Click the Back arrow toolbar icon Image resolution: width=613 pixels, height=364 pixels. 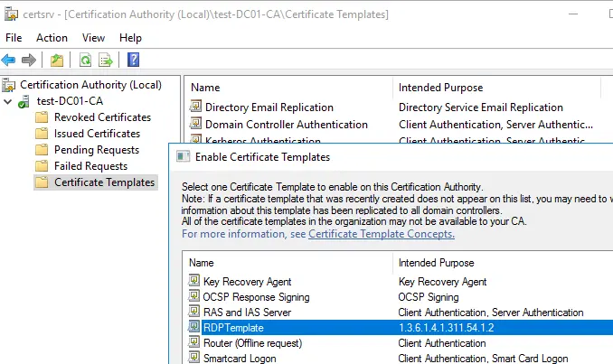pyautogui.click(x=8, y=61)
